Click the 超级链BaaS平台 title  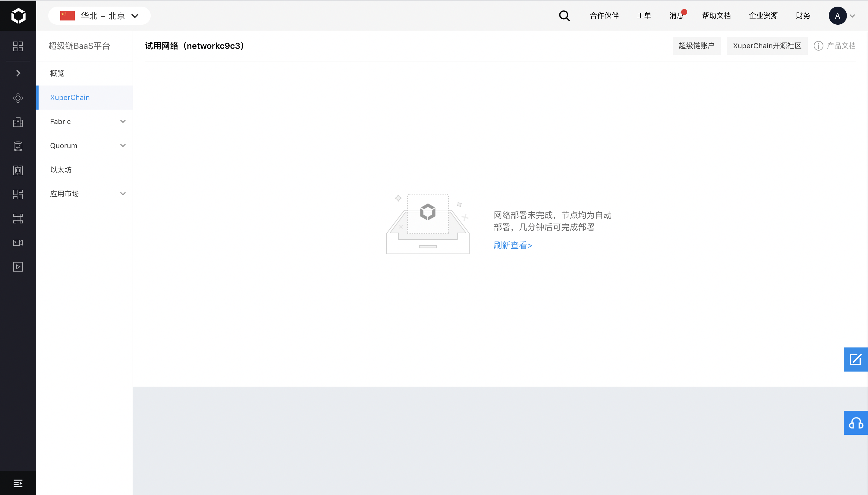[79, 46]
